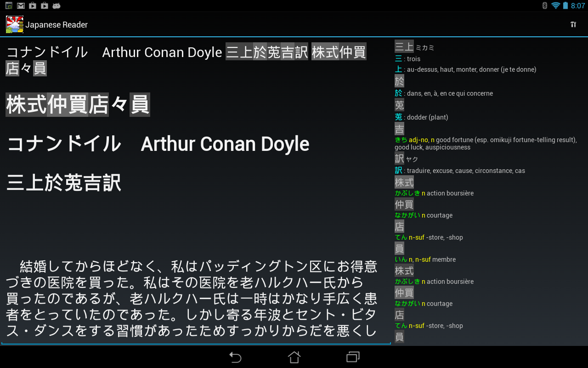This screenshot has height=368, width=588.
Task: Tap the Japanese Reader app logo
Action: point(15,24)
